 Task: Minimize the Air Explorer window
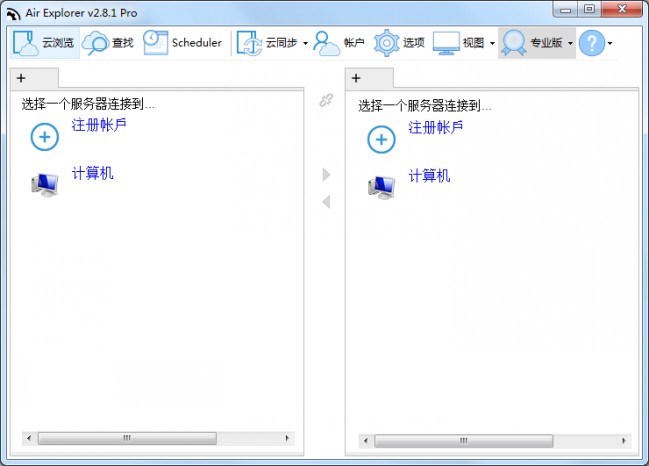566,10
